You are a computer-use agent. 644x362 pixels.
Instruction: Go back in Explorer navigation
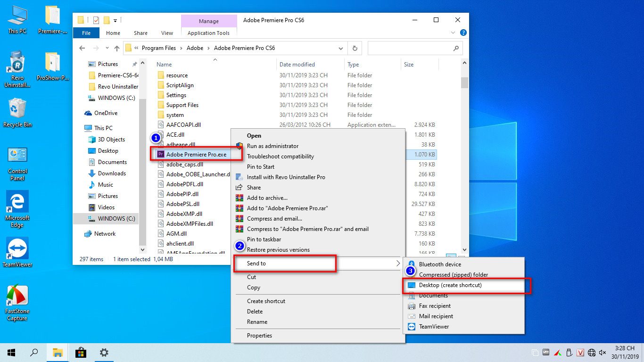[82, 48]
